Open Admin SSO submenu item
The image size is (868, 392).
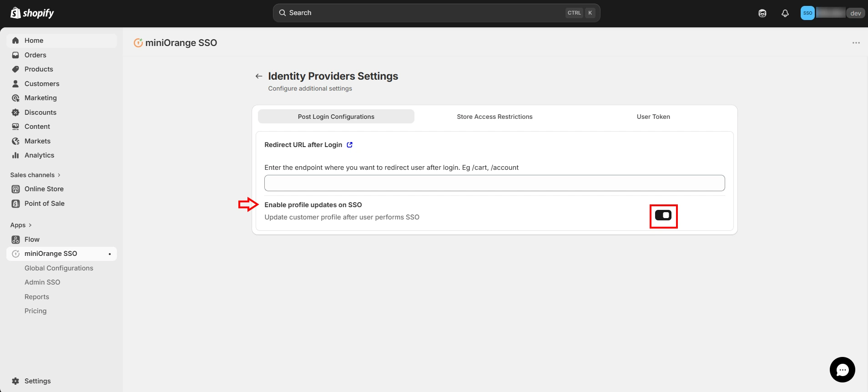42,282
